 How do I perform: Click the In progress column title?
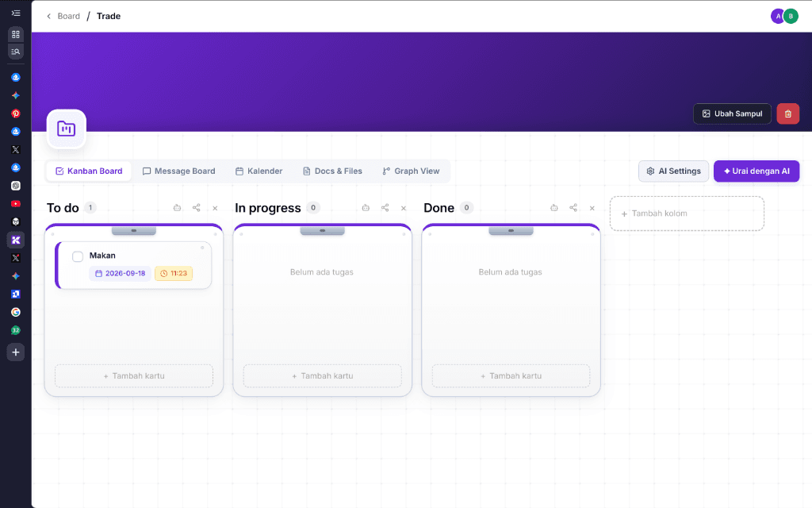268,208
